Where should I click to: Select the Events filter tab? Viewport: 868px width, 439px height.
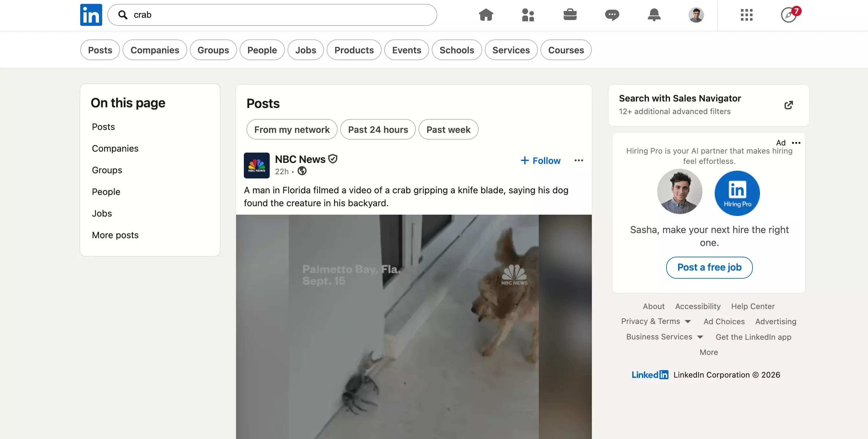pyautogui.click(x=407, y=50)
